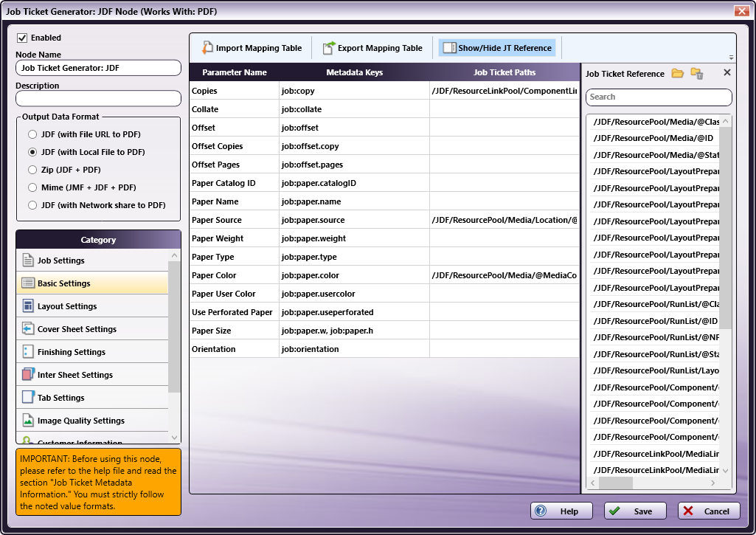This screenshot has width=756, height=535.
Task: Select /JDF/ResourcePool/Media/@Clas reference entry
Action: 653,122
